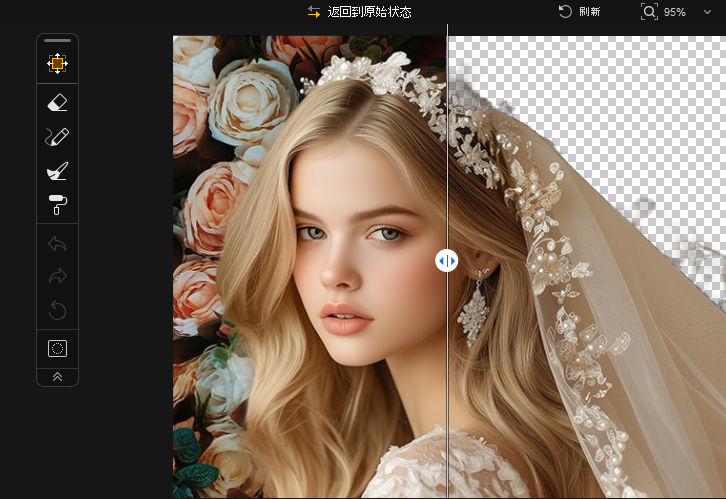Click the toolbar drag grip bar at top

pos(57,41)
